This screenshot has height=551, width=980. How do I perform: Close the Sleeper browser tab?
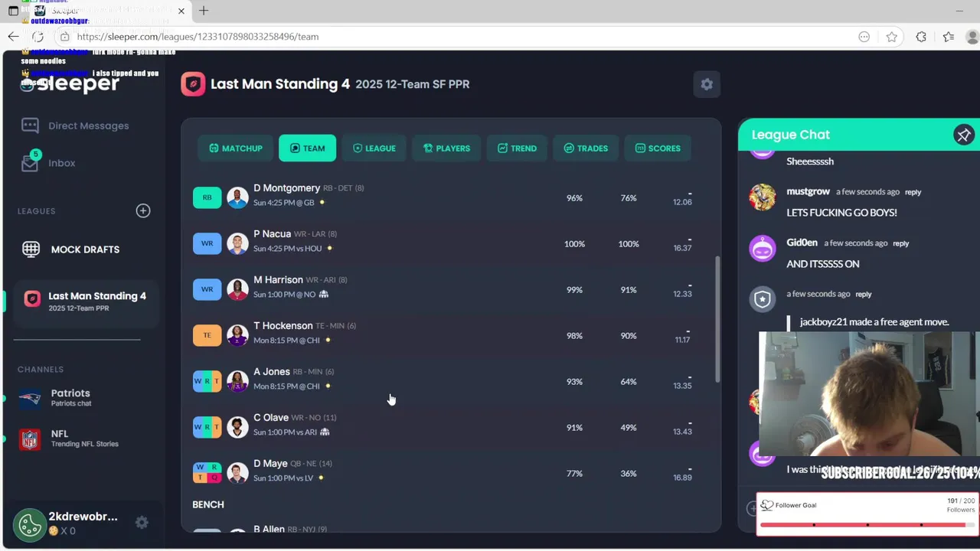pyautogui.click(x=181, y=11)
